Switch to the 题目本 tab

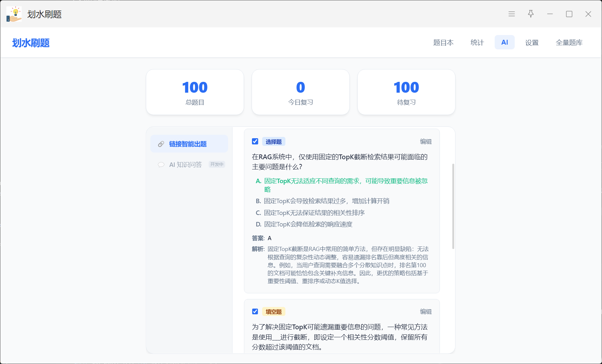(443, 42)
